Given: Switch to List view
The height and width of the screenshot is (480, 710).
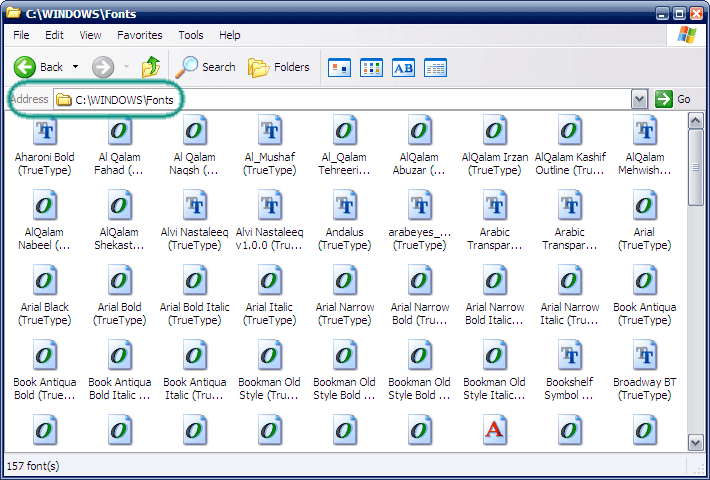Looking at the screenshot, I should click(372, 68).
